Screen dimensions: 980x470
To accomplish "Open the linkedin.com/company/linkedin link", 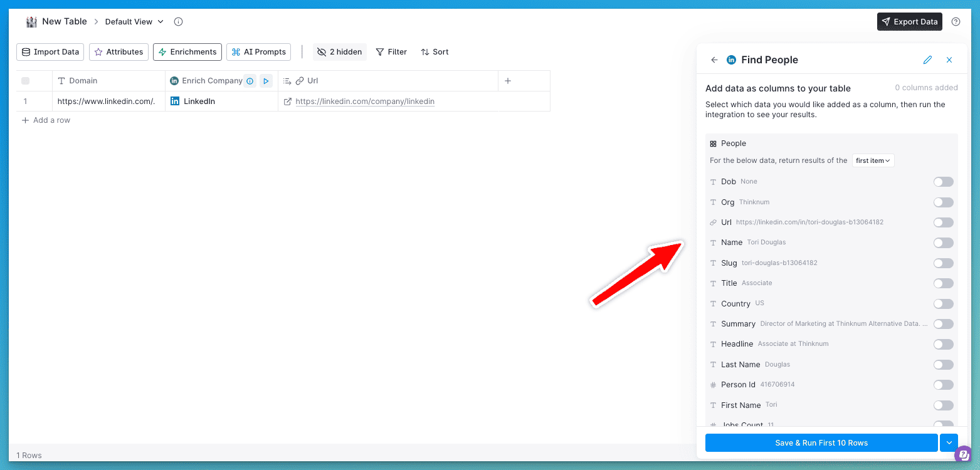I will tap(365, 102).
